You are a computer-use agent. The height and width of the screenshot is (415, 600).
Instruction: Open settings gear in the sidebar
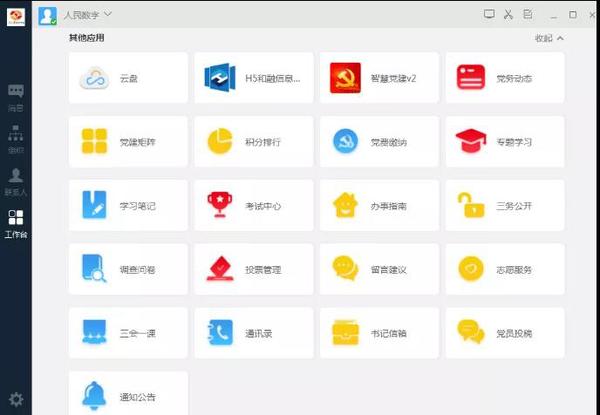coord(15,399)
